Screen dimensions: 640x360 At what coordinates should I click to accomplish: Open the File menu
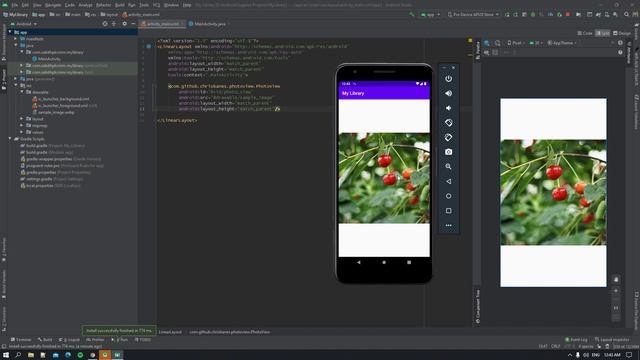click(15, 5)
